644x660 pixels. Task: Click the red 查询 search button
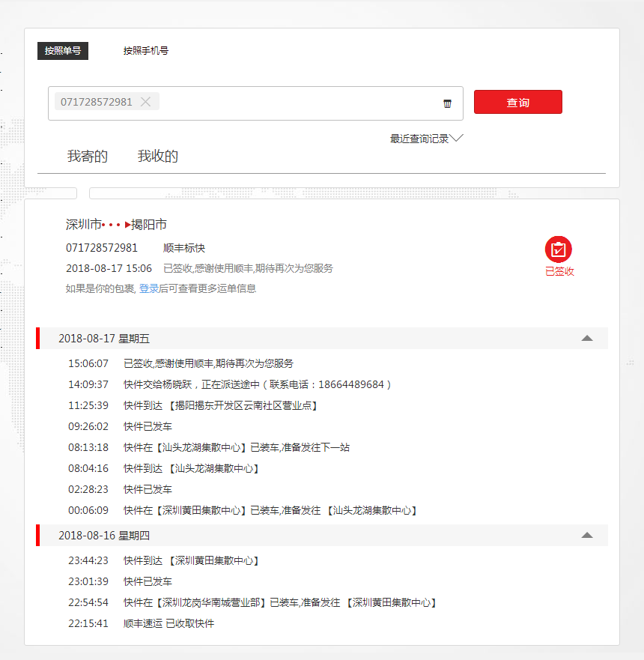(x=517, y=102)
